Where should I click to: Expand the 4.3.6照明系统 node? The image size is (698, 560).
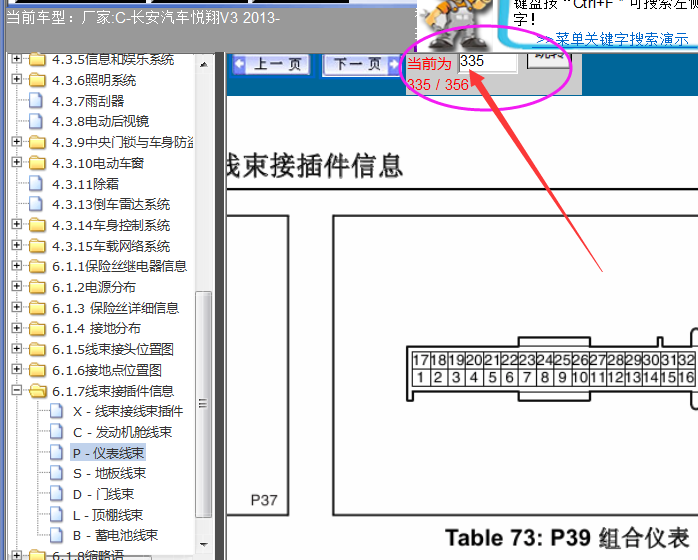point(16,79)
